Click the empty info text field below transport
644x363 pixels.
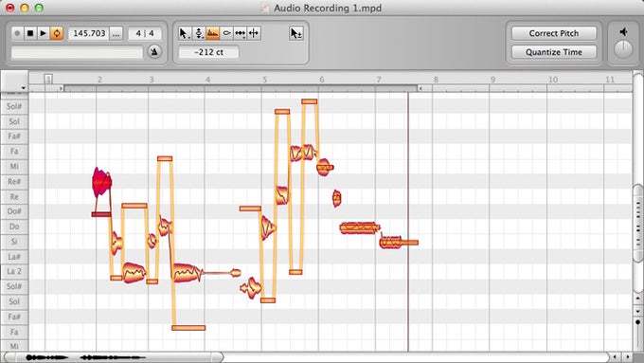78,52
